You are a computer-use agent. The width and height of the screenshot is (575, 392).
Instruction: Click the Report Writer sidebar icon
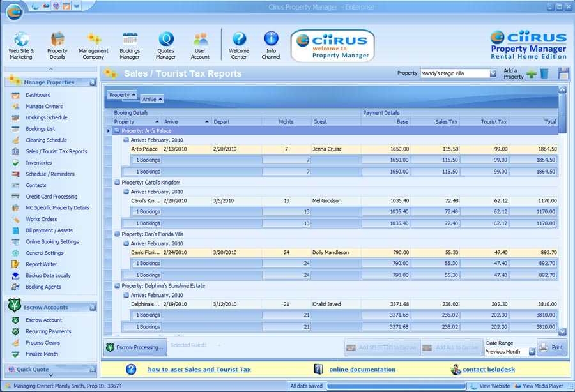(15, 264)
